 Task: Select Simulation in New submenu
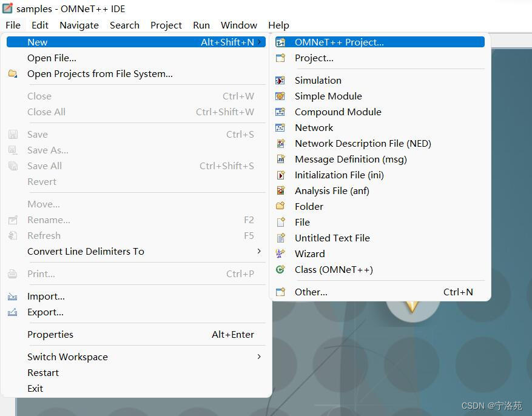click(x=380, y=81)
